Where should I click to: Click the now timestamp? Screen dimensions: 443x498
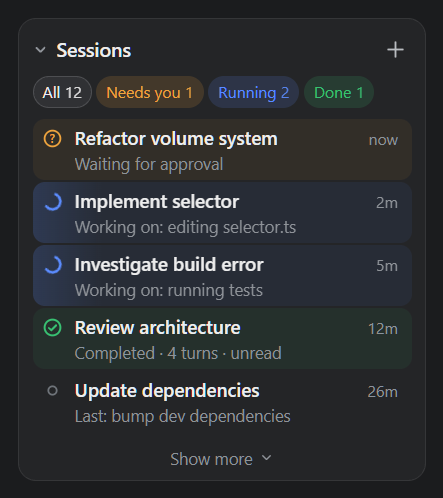click(x=383, y=140)
